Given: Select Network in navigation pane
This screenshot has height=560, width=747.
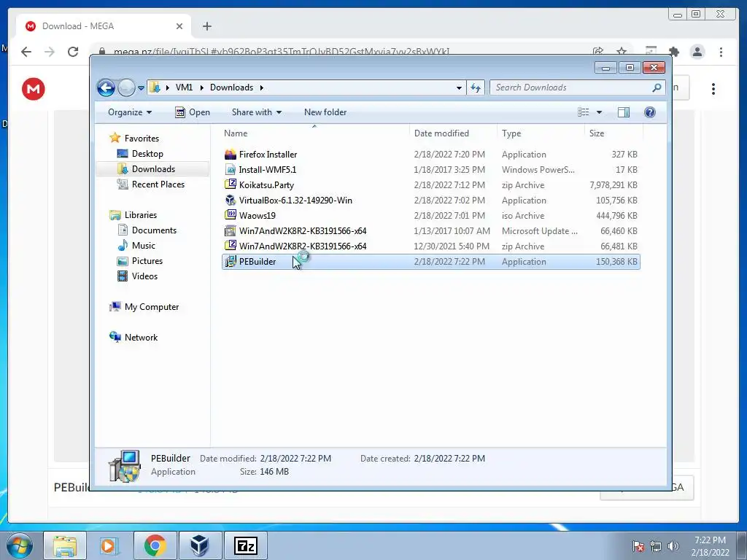Looking at the screenshot, I should [141, 338].
